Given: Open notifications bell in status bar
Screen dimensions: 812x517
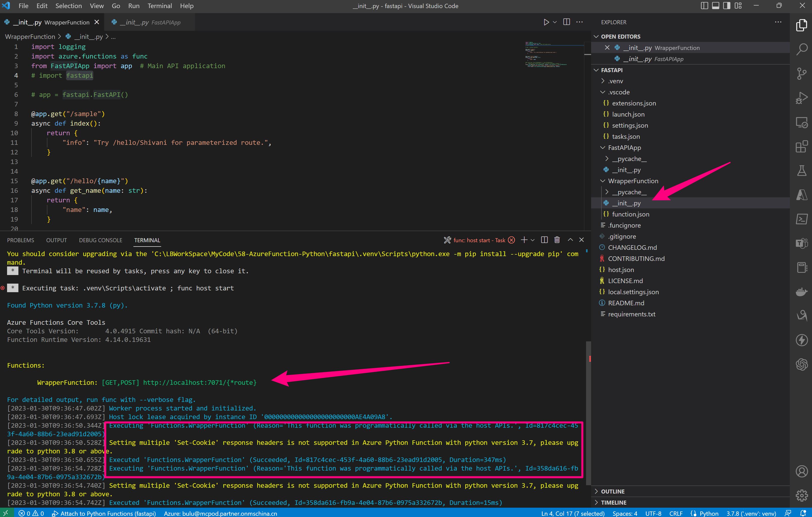Looking at the screenshot, I should coord(803,513).
